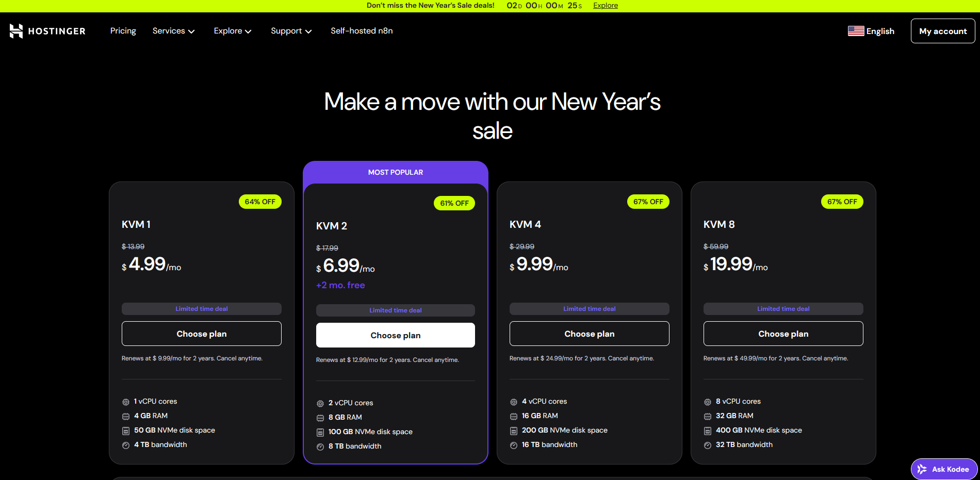Click the $6.99/mo price
The width and height of the screenshot is (980, 480).
[x=346, y=266]
